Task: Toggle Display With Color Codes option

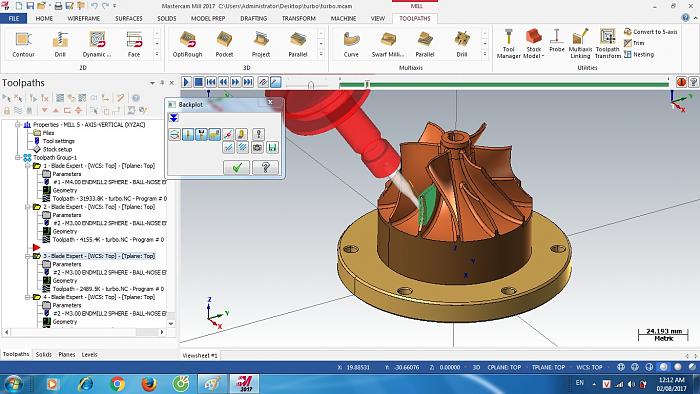Action: (x=175, y=134)
